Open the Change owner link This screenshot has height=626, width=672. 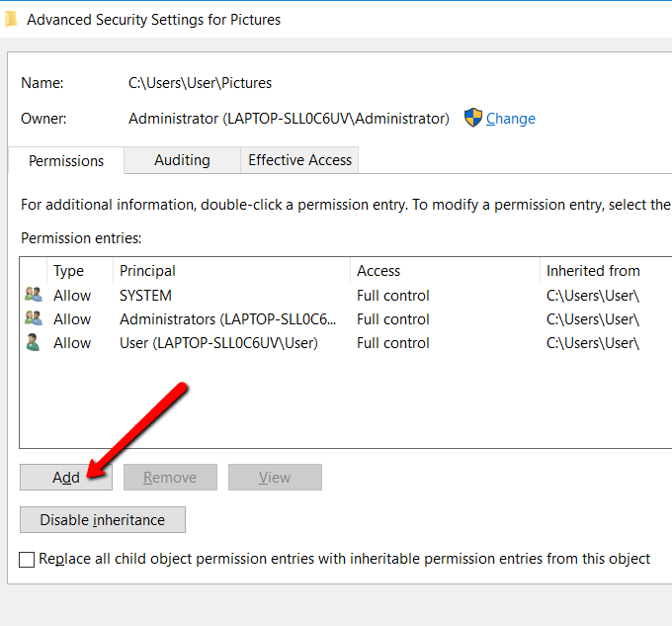(x=510, y=119)
